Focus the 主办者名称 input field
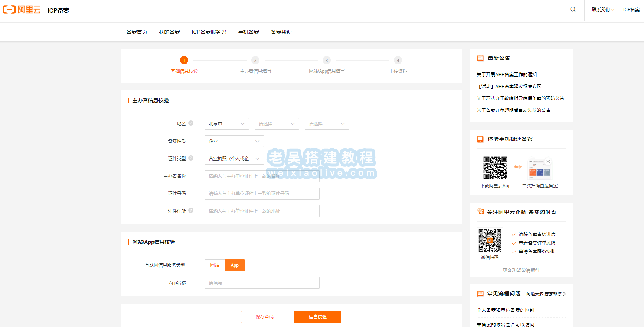 point(262,176)
